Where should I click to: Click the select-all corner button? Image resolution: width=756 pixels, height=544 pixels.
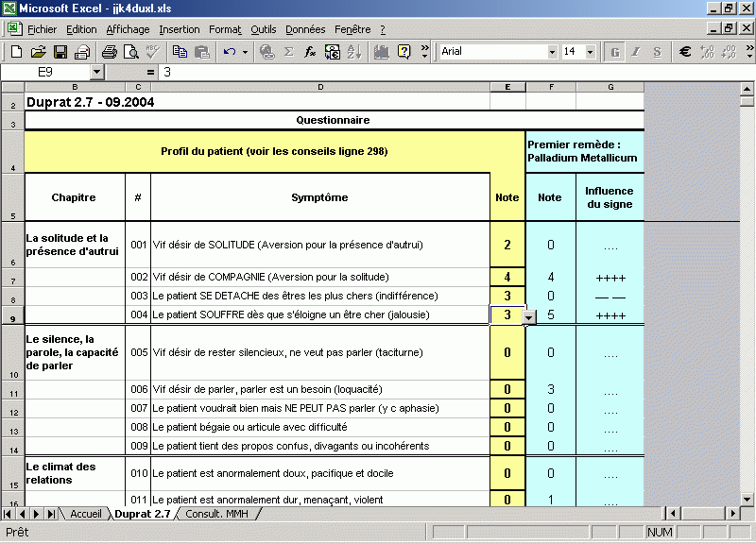coord(13,87)
